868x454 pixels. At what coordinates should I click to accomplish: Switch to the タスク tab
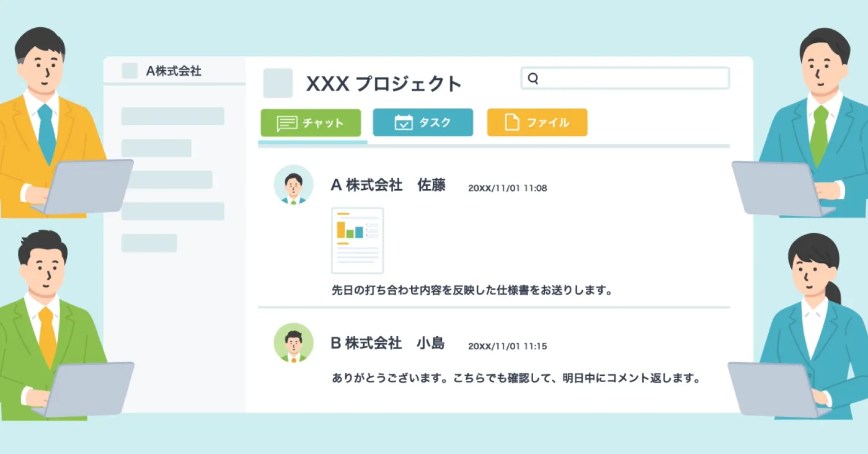point(423,122)
